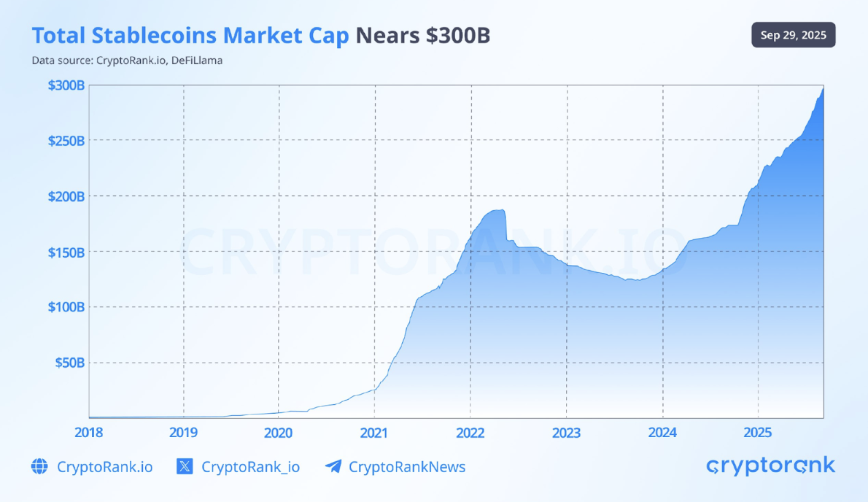Select the 2018 label on the x-axis
868x502 pixels.
[x=89, y=432]
